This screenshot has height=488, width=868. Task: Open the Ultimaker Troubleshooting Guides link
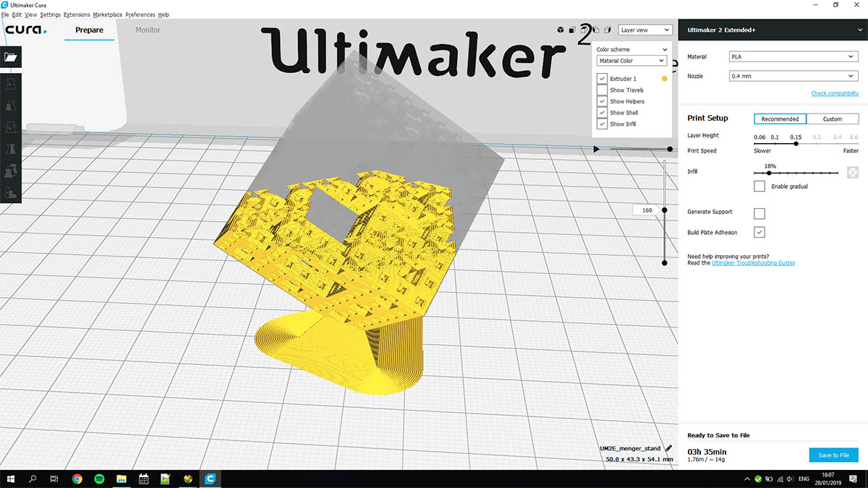click(753, 262)
